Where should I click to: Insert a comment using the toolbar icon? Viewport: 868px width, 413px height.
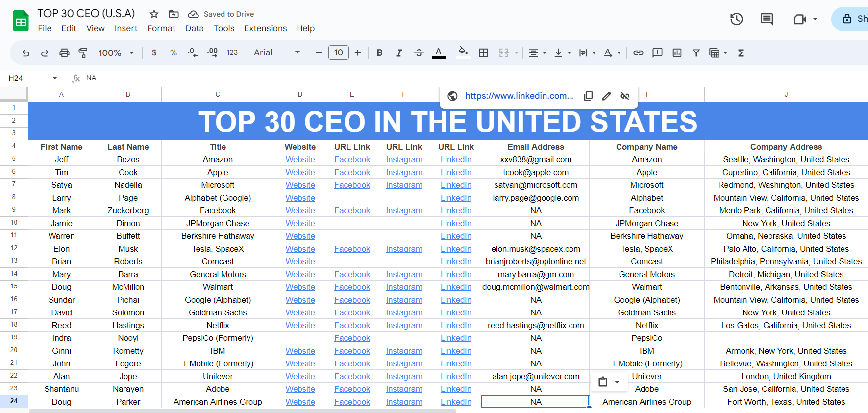tap(658, 52)
